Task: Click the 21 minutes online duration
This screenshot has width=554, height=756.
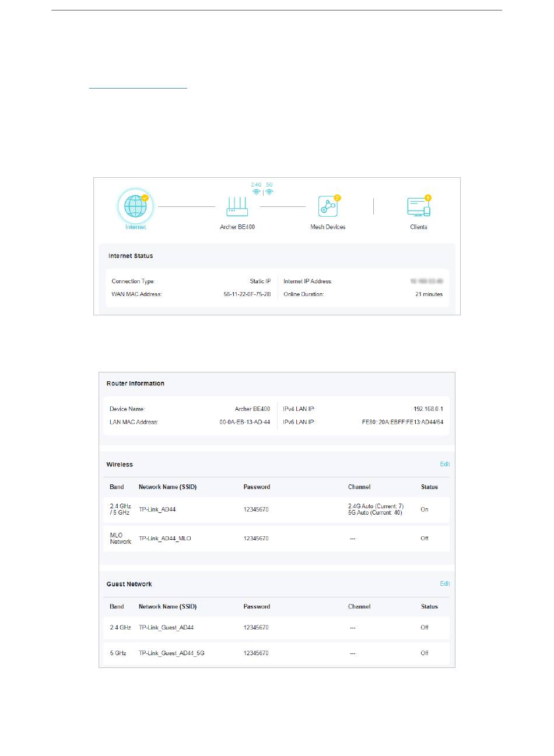Action: coord(429,294)
